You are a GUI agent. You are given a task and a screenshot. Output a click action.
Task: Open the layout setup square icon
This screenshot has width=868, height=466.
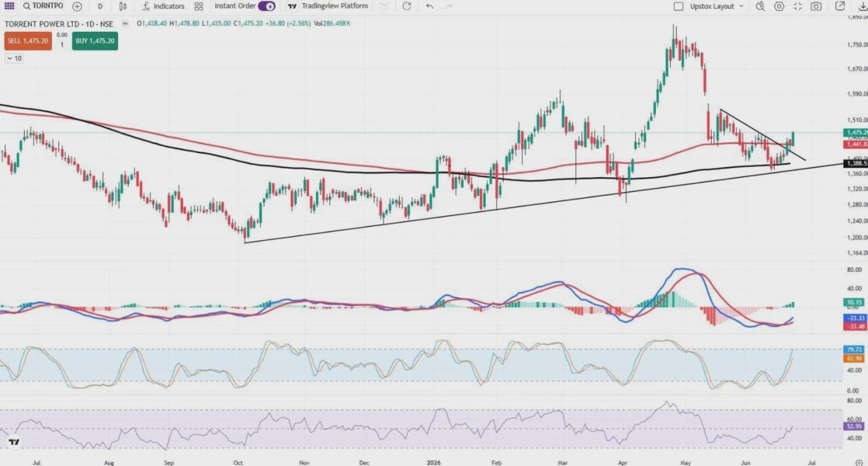678,6
